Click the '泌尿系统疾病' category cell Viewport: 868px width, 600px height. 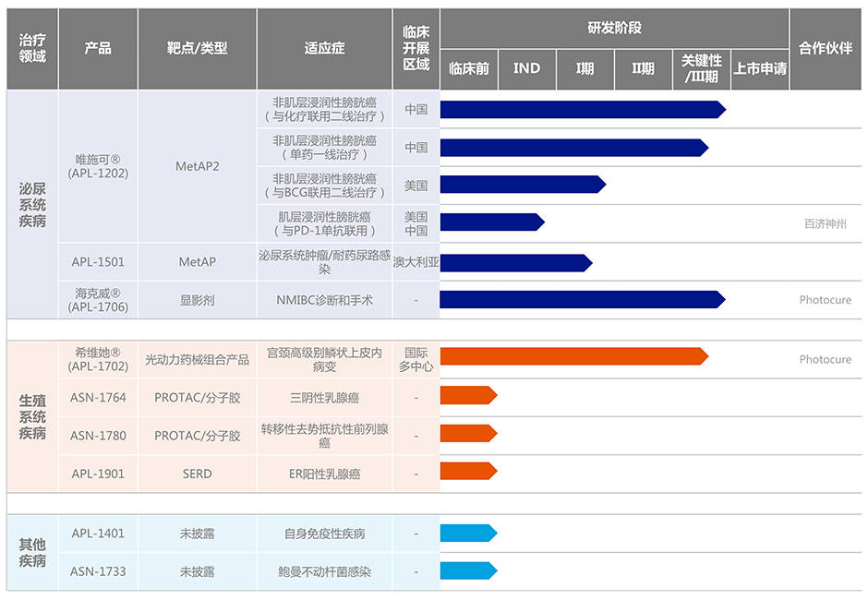(x=32, y=205)
